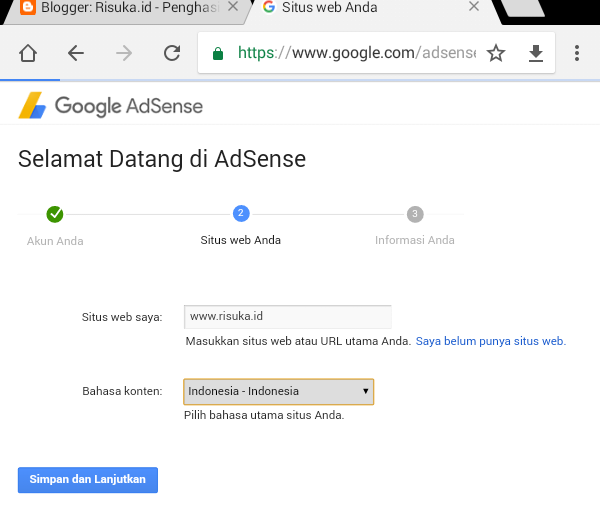Open the three-dot browser menu
600x515 pixels.
(577, 53)
